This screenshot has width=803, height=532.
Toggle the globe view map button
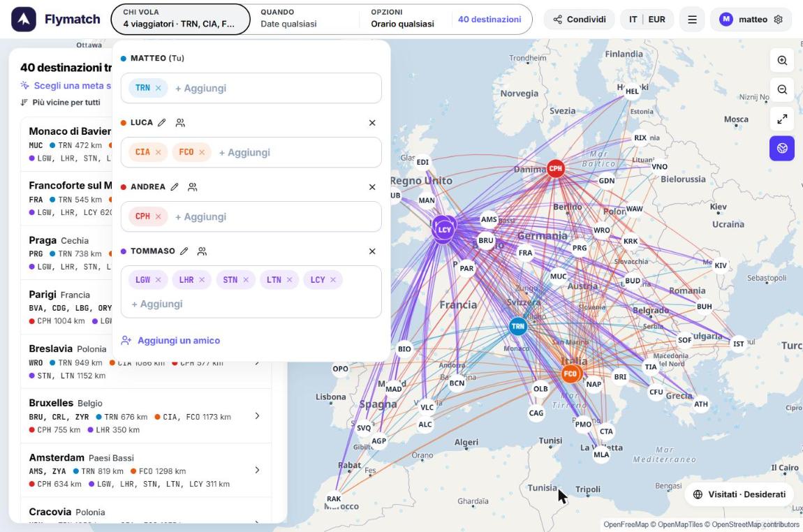(782, 148)
